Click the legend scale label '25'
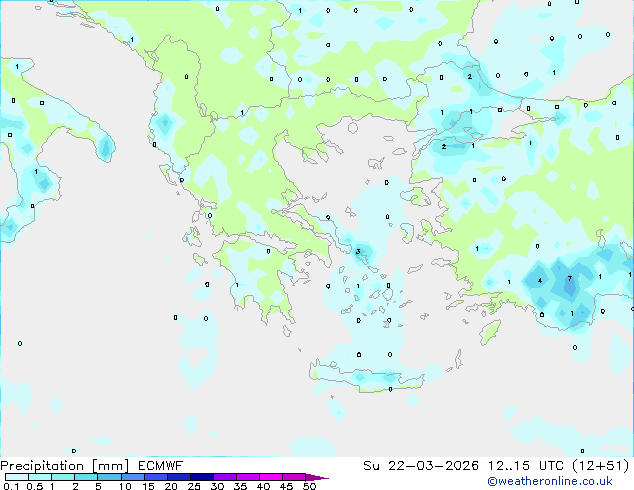Viewport: 634px width, 490px height. coord(194,486)
